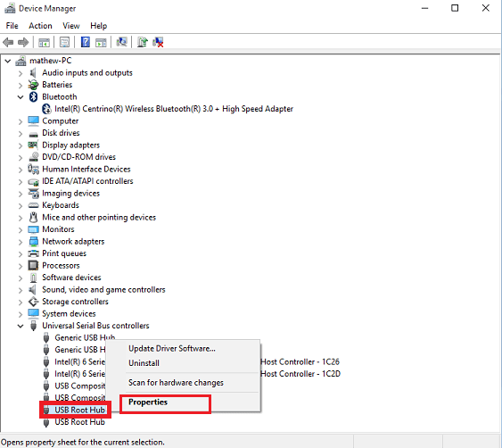This screenshot has height=448, width=502.
Task: Click the Batteries category icon
Action: tap(33, 85)
